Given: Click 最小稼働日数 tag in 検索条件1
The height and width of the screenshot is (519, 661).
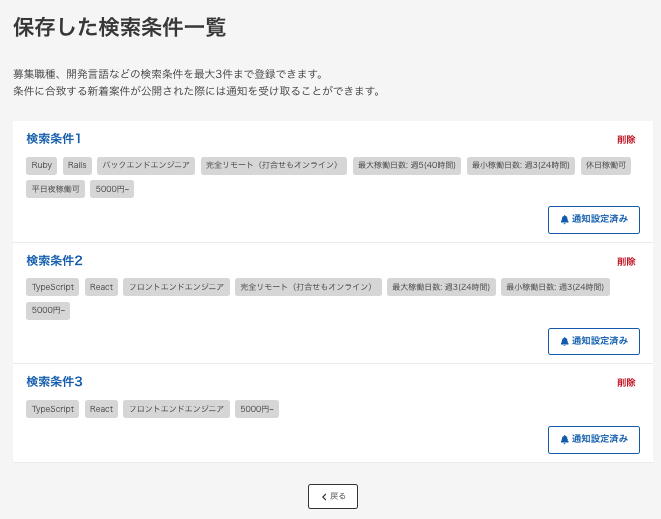Looking at the screenshot, I should tap(521, 165).
